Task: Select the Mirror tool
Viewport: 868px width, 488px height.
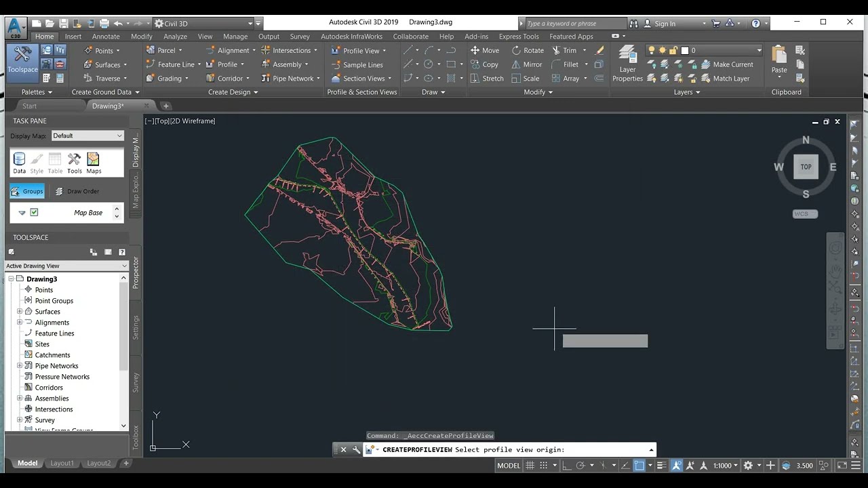Action: point(526,64)
